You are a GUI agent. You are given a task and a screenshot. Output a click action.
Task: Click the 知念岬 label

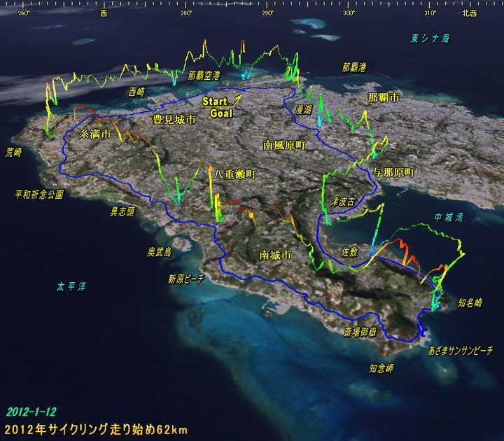pos(381,368)
